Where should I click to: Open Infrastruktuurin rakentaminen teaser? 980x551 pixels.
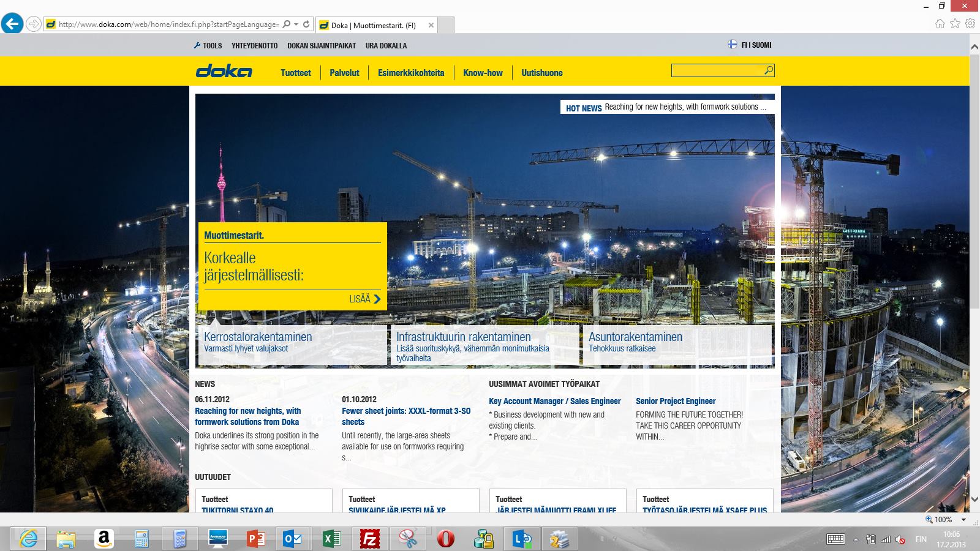[x=484, y=345]
